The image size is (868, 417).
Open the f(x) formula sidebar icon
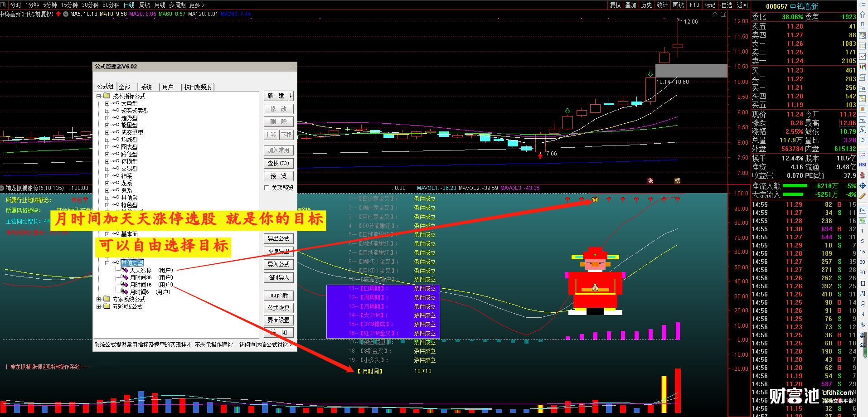[x=862, y=130]
